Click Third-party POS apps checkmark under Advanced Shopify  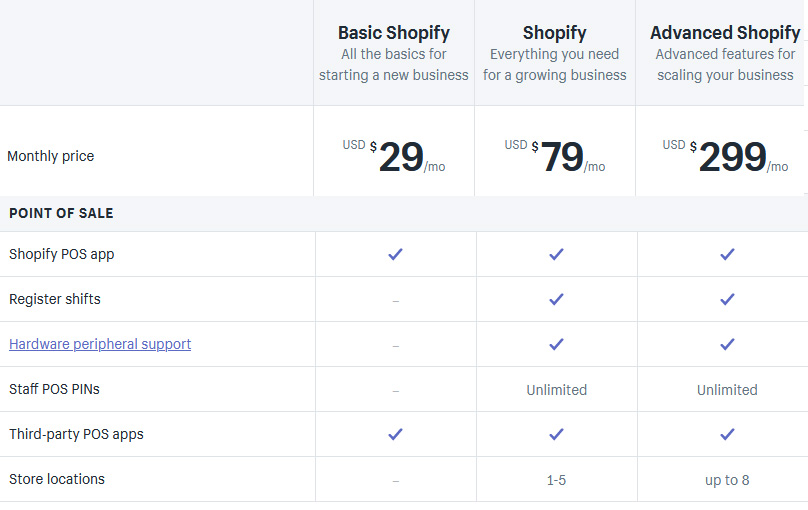point(727,434)
